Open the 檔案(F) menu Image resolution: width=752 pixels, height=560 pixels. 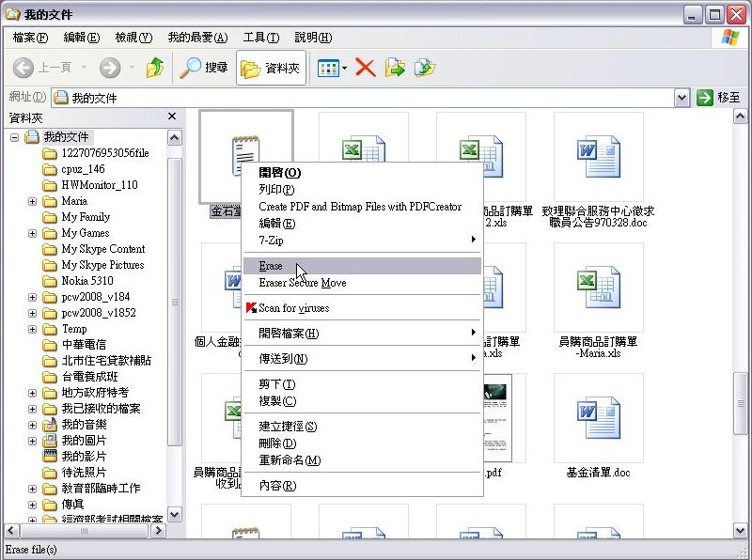(30, 38)
